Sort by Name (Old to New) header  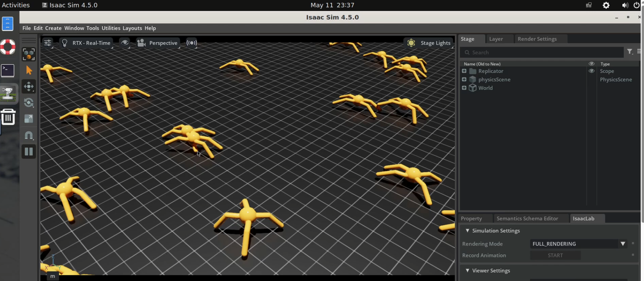coord(482,64)
